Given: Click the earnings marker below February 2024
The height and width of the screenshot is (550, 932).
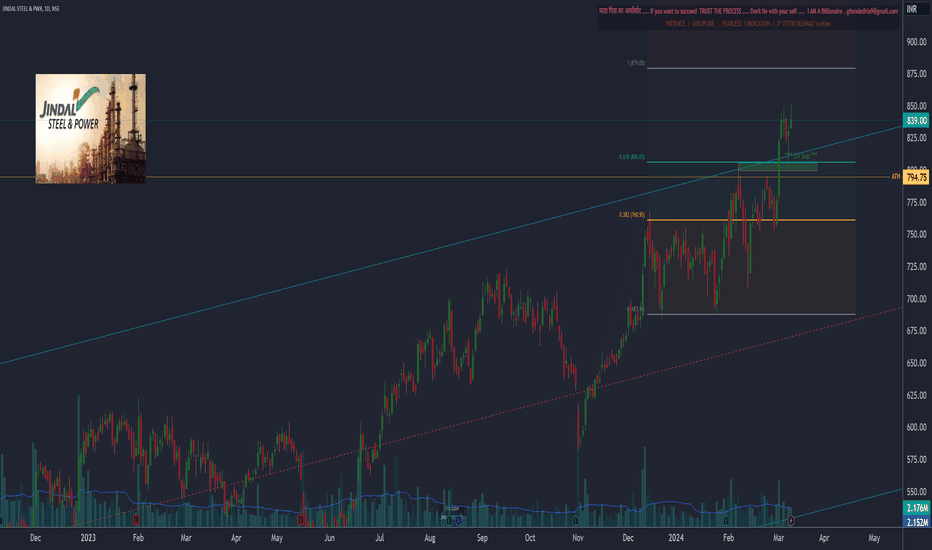Looking at the screenshot, I should (x=726, y=520).
